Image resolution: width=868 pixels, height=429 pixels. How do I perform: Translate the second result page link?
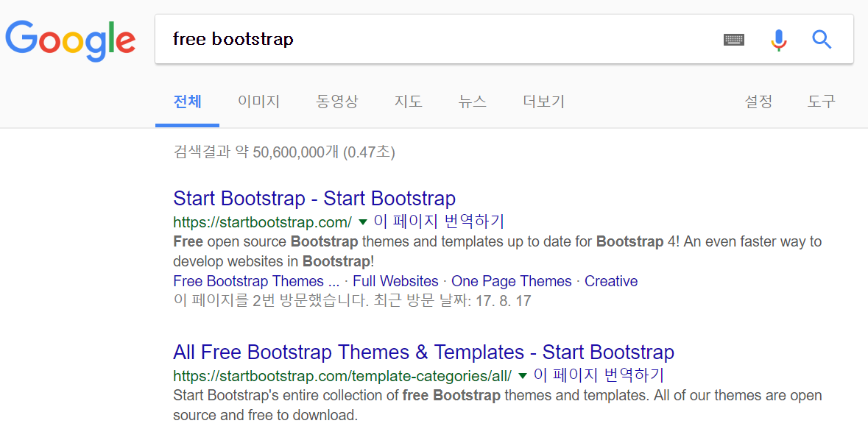click(599, 375)
